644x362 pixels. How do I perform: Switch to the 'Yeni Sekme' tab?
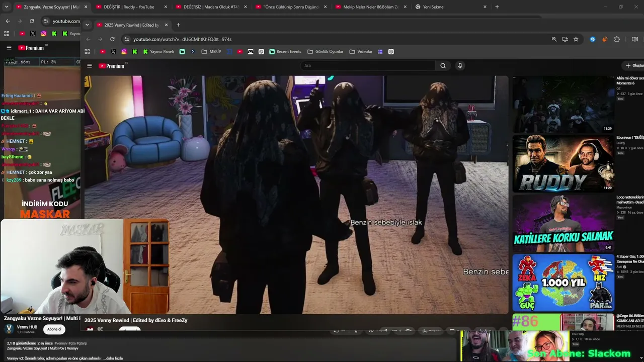click(451, 7)
